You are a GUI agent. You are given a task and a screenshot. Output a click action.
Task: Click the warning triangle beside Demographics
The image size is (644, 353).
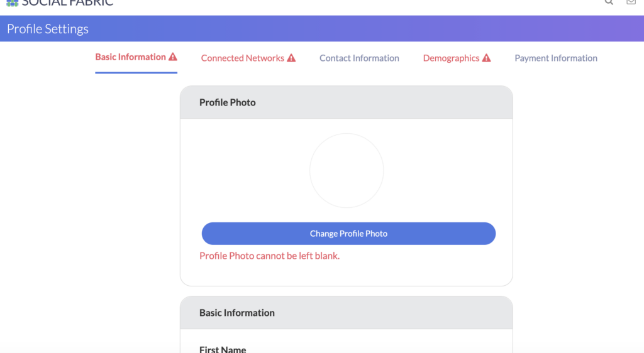pos(486,58)
